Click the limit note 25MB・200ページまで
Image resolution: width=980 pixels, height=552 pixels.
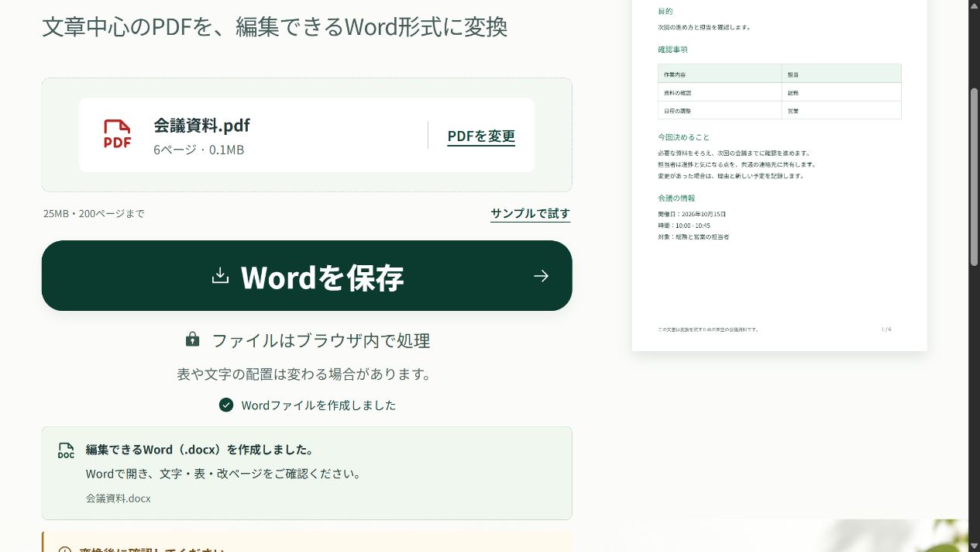click(x=94, y=213)
